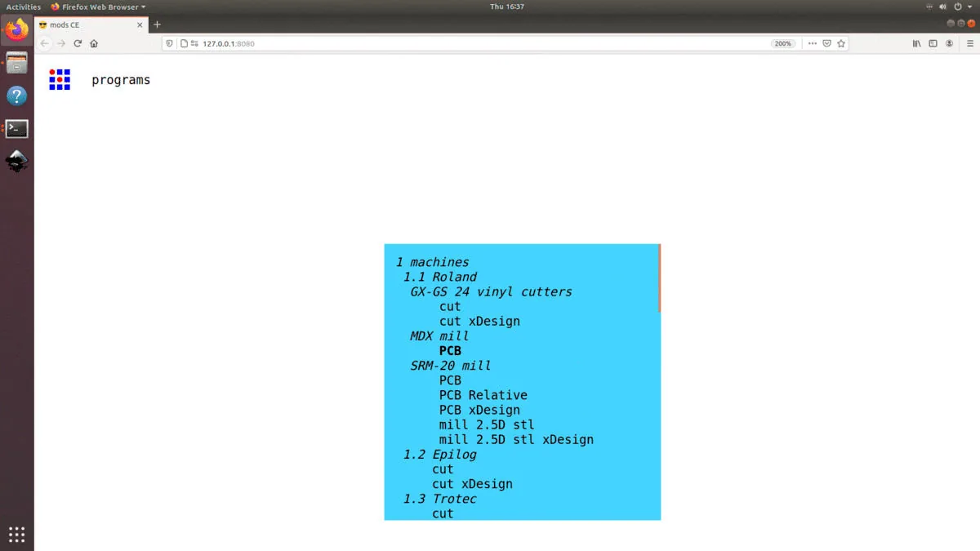Click the 1.2 Epilog heading
Viewport: 980px width, 551px height.
tap(439, 454)
